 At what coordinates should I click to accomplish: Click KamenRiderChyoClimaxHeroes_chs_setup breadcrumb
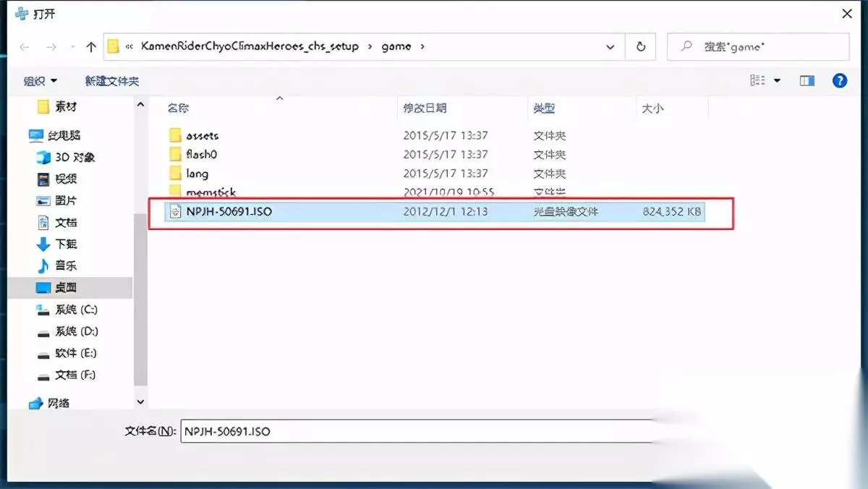pyautogui.click(x=249, y=46)
